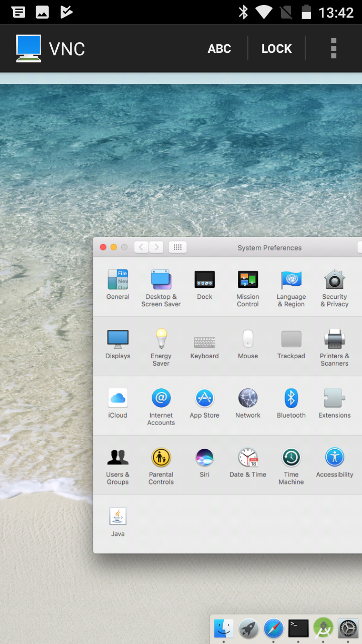Launch Safari from the Dock
Viewport: 362px width, 644px height.
pyautogui.click(x=274, y=628)
